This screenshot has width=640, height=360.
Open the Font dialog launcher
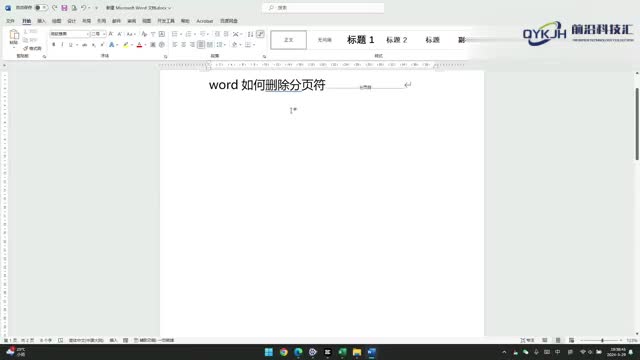[x=165, y=56]
